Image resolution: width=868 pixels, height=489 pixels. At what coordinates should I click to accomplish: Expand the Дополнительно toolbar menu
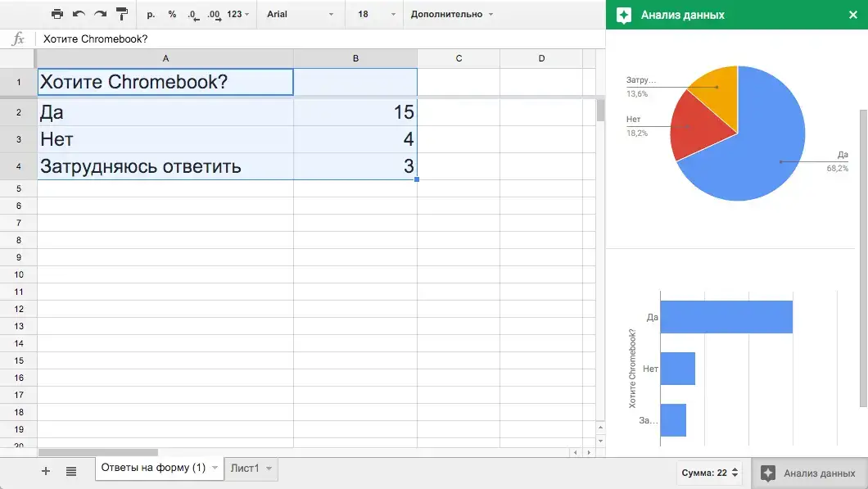coord(451,15)
